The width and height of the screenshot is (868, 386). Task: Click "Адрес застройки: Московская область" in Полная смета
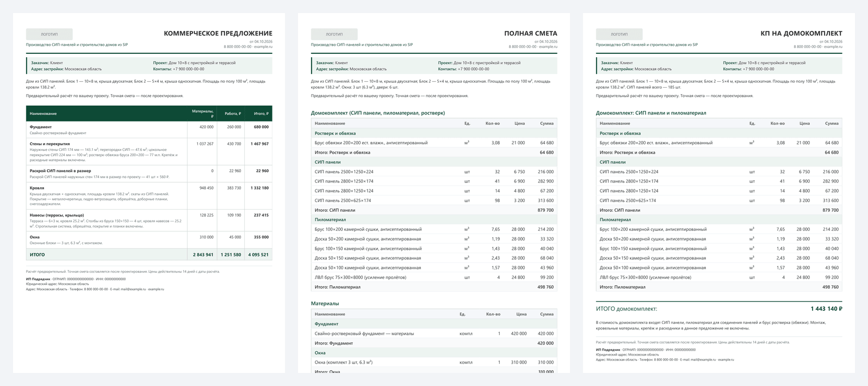[351, 69]
